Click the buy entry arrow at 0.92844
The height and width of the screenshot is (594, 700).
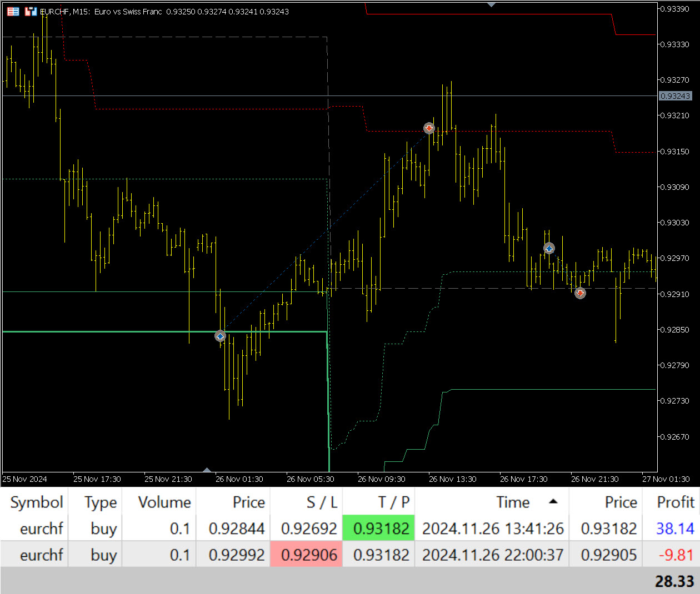(221, 336)
